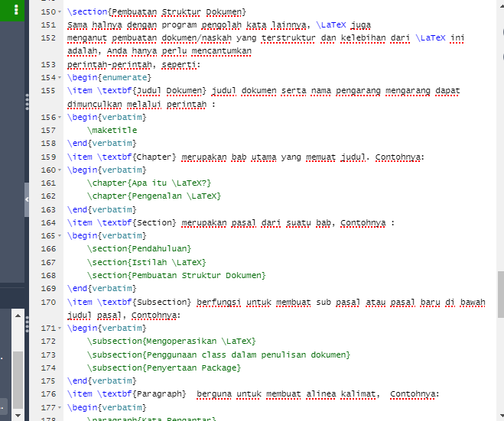Click \section{Istilah \LaTeX} on line 167
This screenshot has width=504, height=421.
pos(147,262)
